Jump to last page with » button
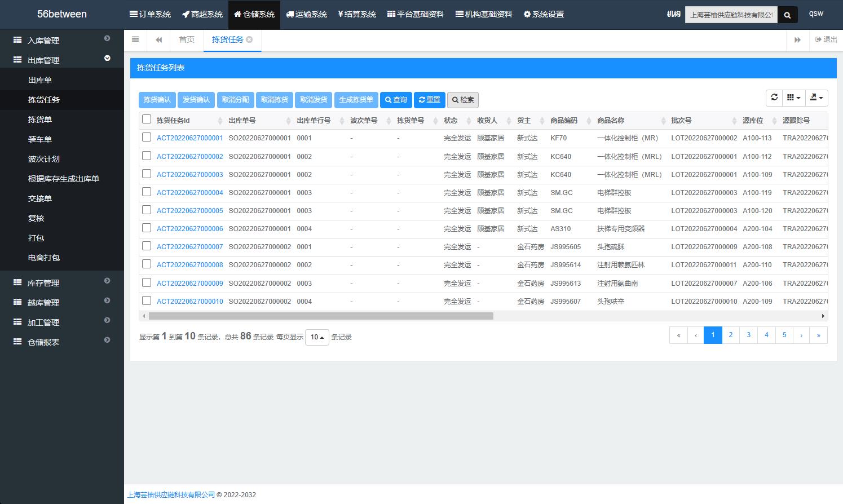Image resolution: width=843 pixels, height=504 pixels. click(x=818, y=335)
